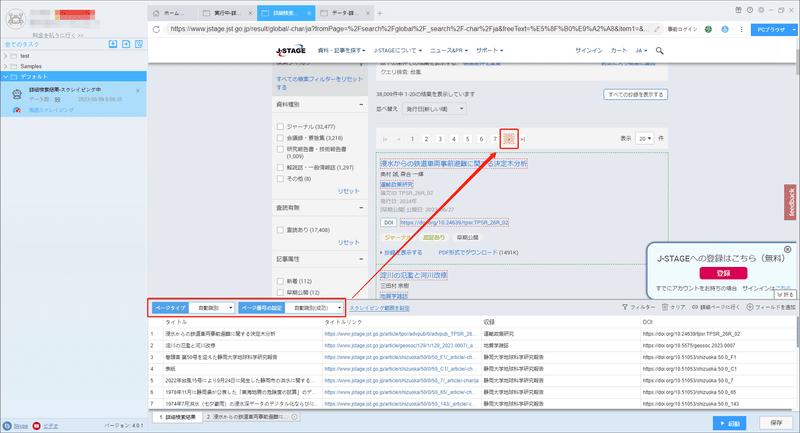Open the サポート menu
Viewport: 800px width, 433px height.
click(x=490, y=50)
